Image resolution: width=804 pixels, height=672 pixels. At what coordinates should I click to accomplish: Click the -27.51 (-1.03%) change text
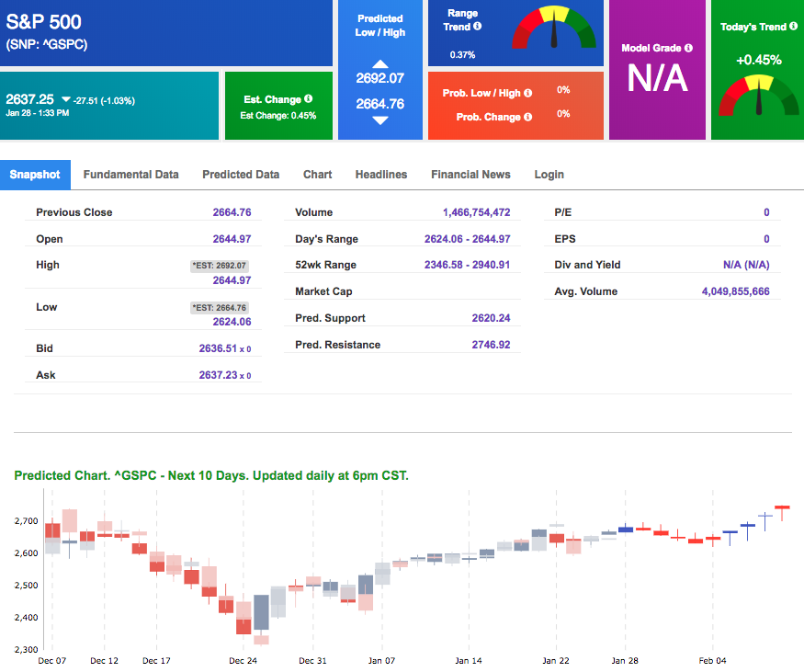click(x=104, y=100)
